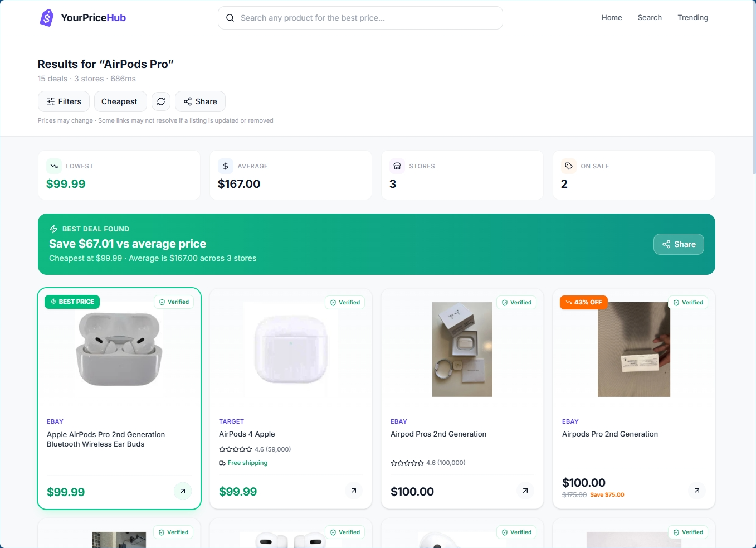Screen dimensions: 756x548
Task: Click the Free shipping truck icon
Action: (x=223, y=463)
